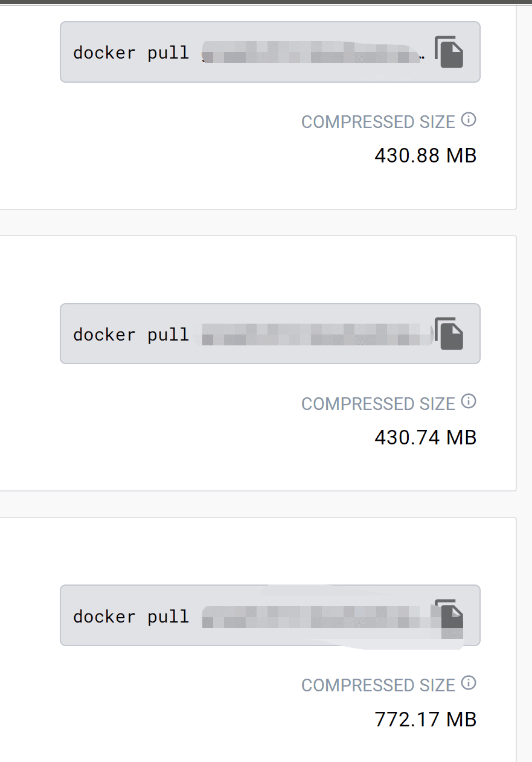Click the COMPRESSED SIZE label above 430.74 MB
This screenshot has width=532, height=762.
pyautogui.click(x=378, y=403)
